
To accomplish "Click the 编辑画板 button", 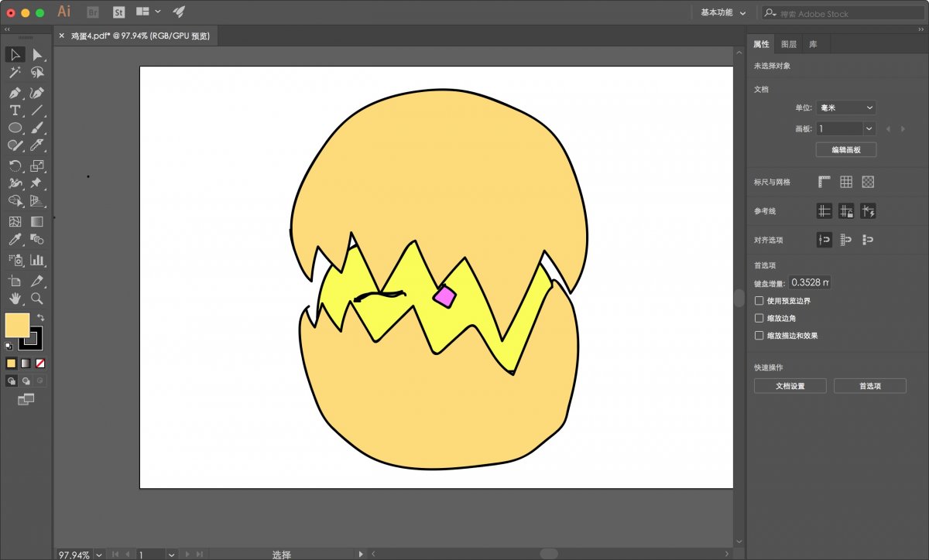I will click(x=845, y=149).
